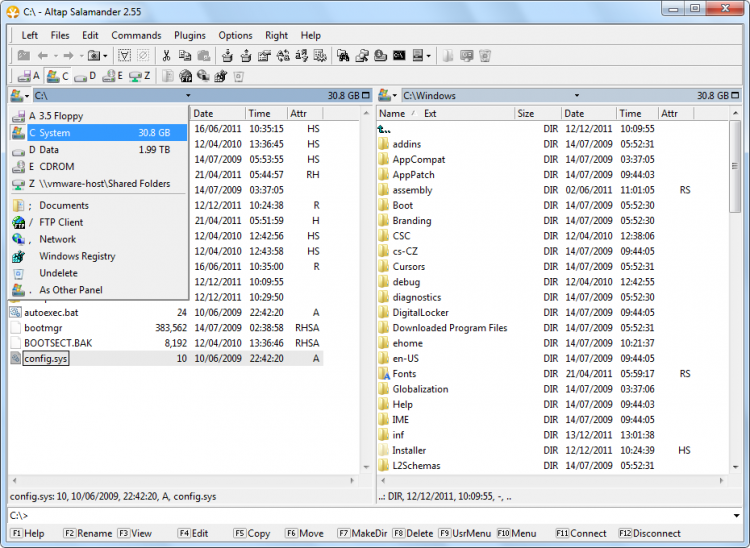Toggle left panel zoom next to 30.8 GB
Viewport: 750px width, 548px height.
pyautogui.click(x=366, y=96)
